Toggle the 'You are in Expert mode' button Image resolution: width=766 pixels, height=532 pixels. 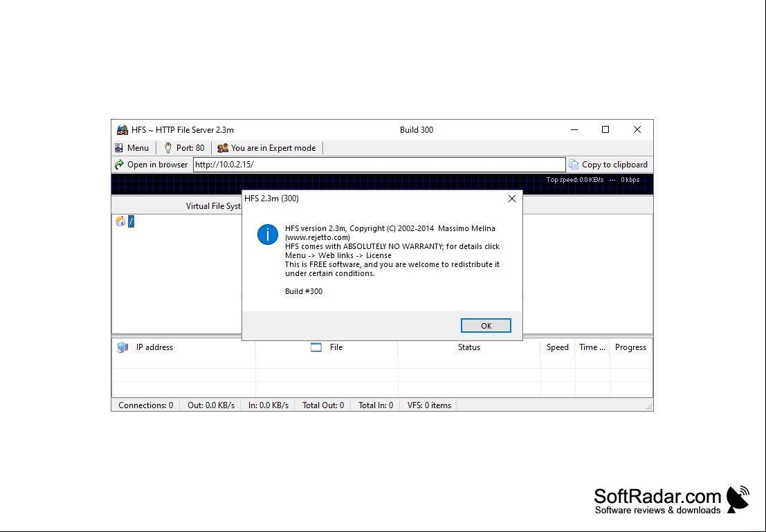coord(266,148)
